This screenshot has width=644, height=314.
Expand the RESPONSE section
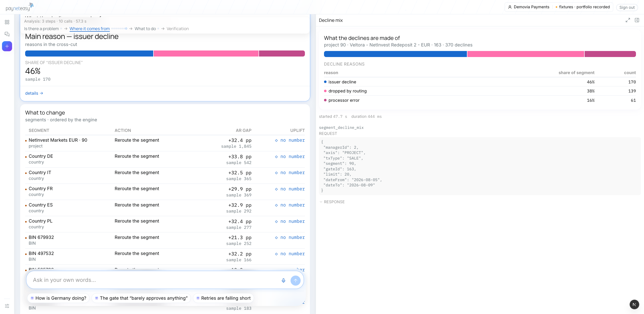click(332, 202)
